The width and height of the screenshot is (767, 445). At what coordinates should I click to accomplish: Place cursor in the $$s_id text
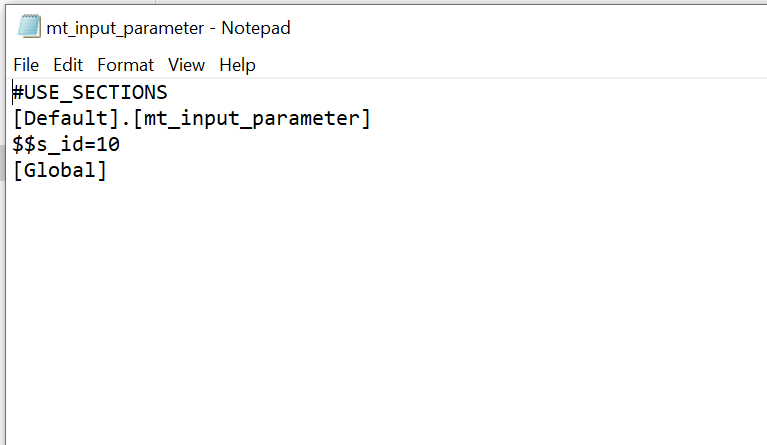[x=48, y=144]
